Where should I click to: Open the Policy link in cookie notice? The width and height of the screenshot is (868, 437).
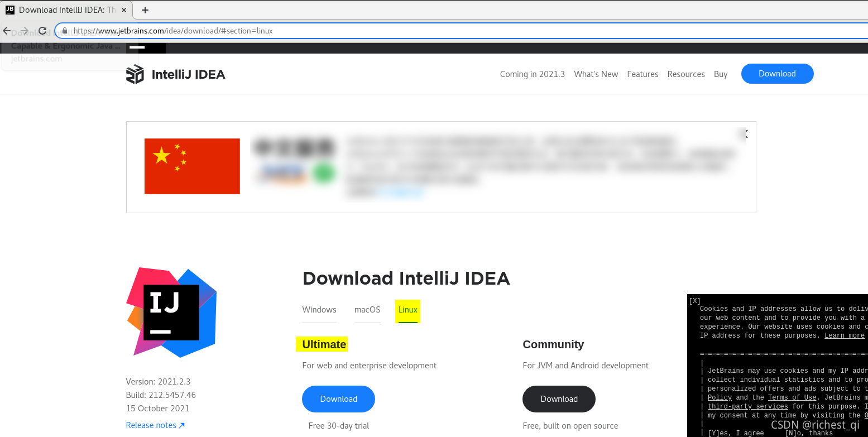click(x=720, y=397)
